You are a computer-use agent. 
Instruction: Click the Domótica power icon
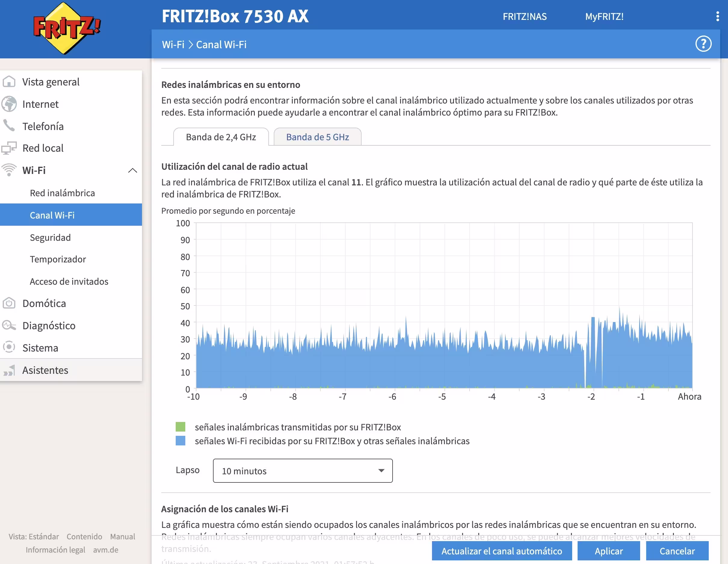9,303
